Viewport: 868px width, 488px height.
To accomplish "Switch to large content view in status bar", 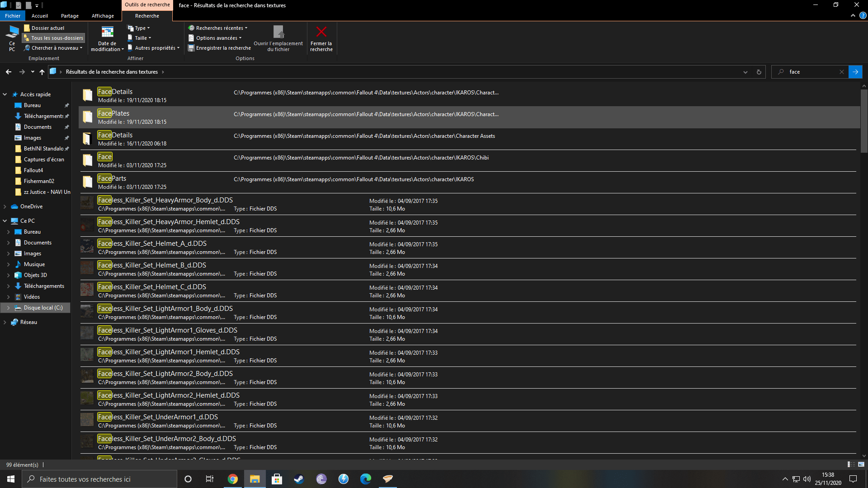I will 861,465.
